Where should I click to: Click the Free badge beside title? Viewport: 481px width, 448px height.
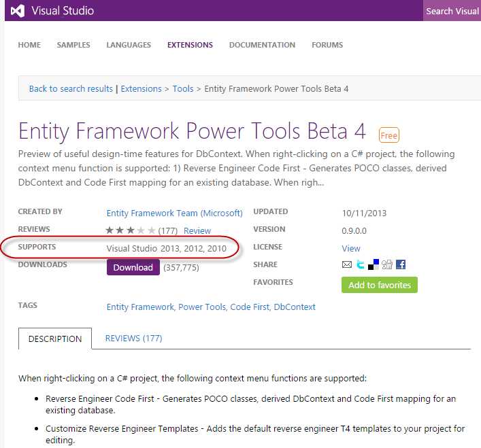[x=389, y=135]
